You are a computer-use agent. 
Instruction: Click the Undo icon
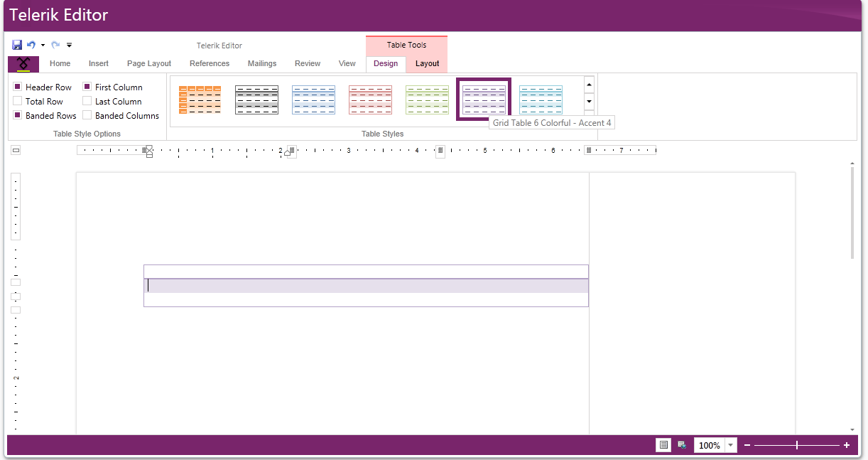point(31,44)
